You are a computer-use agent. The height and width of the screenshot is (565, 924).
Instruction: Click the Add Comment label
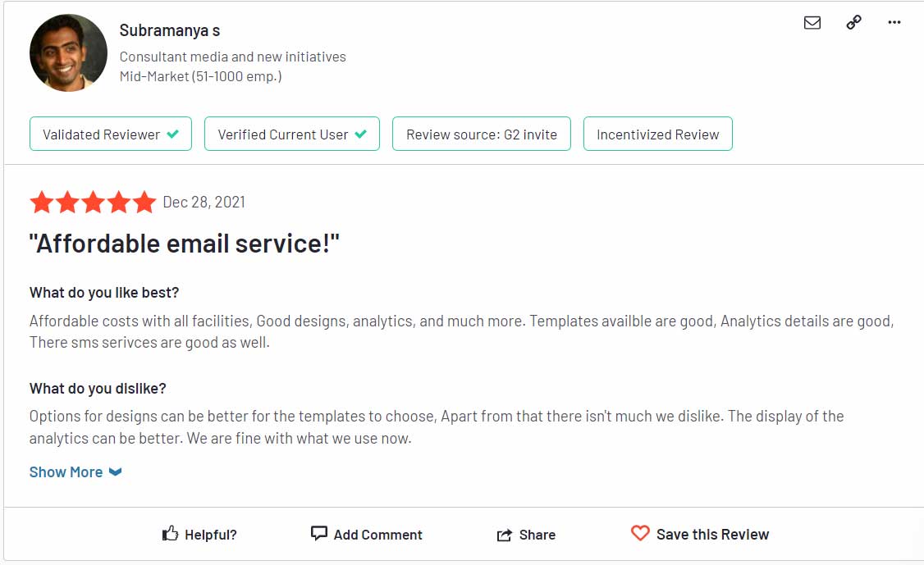point(377,535)
